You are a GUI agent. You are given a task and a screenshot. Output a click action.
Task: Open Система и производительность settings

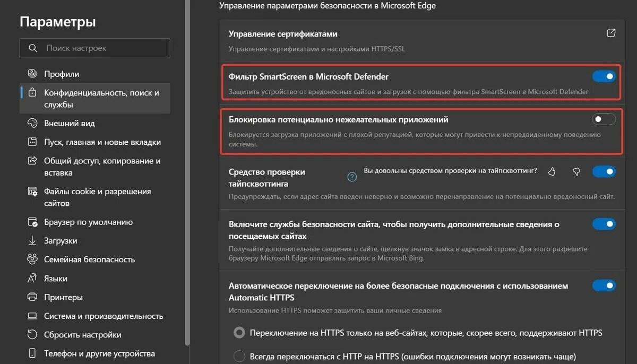pyautogui.click(x=103, y=316)
